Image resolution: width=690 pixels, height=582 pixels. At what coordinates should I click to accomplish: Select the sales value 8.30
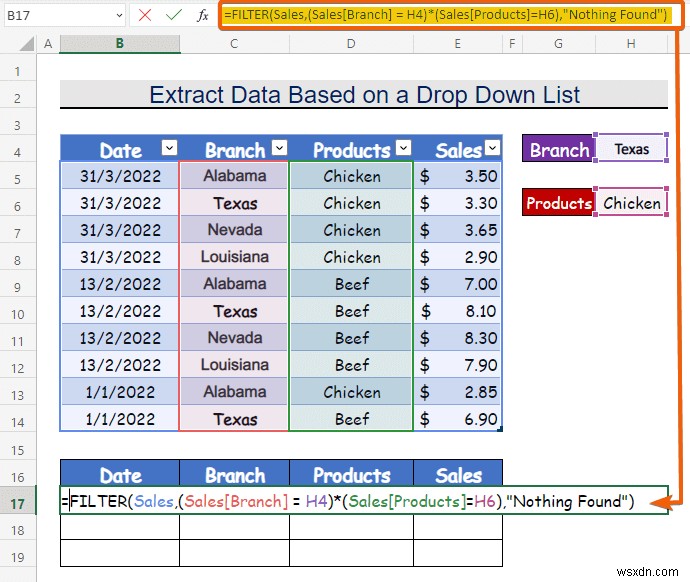(458, 338)
